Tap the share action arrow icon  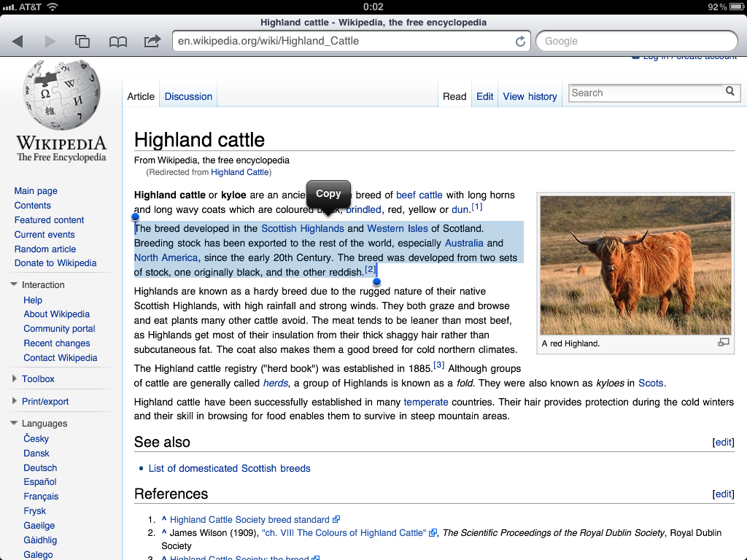pos(152,41)
